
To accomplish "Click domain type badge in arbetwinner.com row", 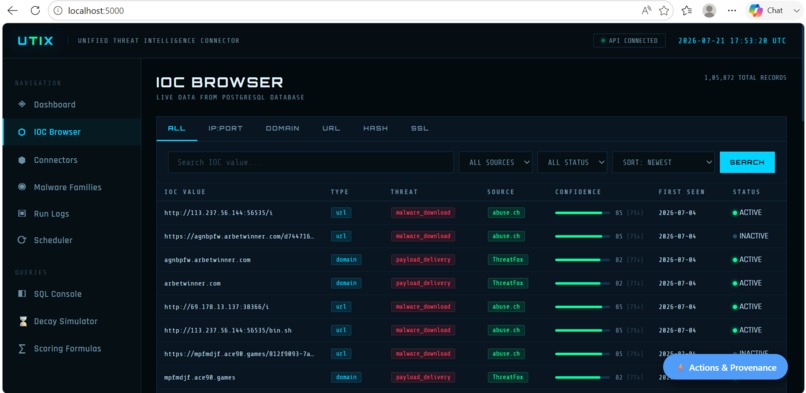I will tap(346, 283).
